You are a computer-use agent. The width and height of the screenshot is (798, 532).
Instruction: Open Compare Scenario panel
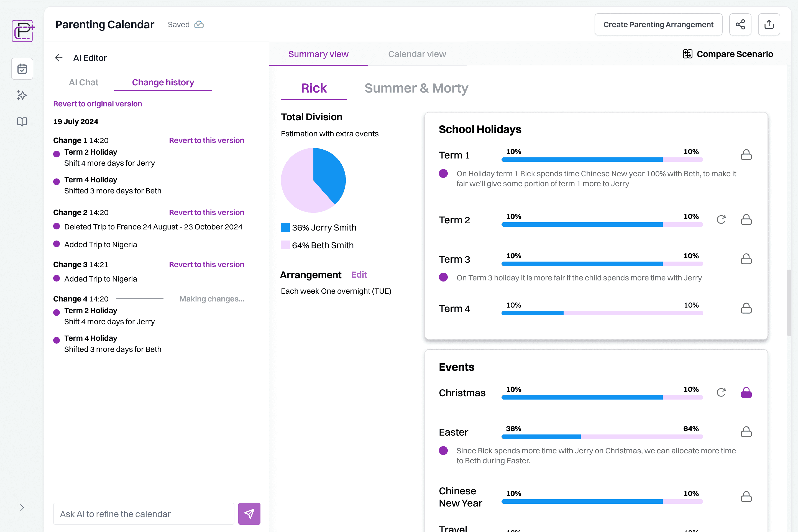(728, 54)
